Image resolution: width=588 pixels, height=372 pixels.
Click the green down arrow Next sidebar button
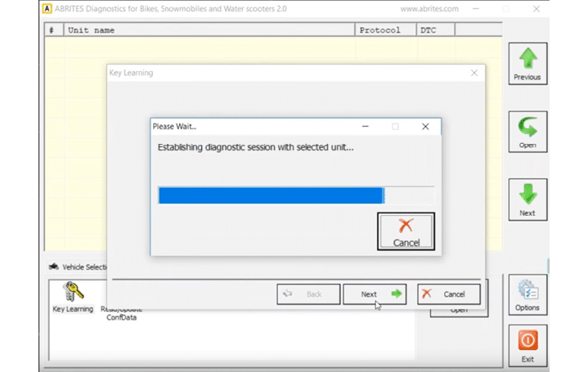pyautogui.click(x=527, y=199)
